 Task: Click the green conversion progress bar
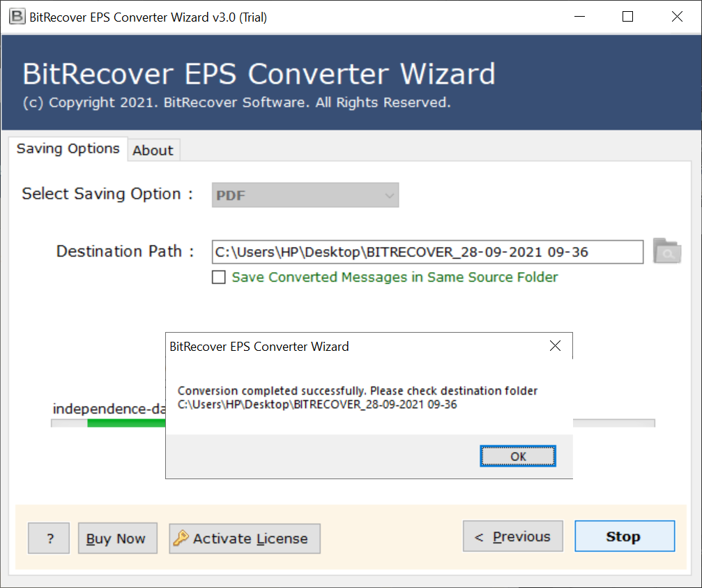pos(126,423)
